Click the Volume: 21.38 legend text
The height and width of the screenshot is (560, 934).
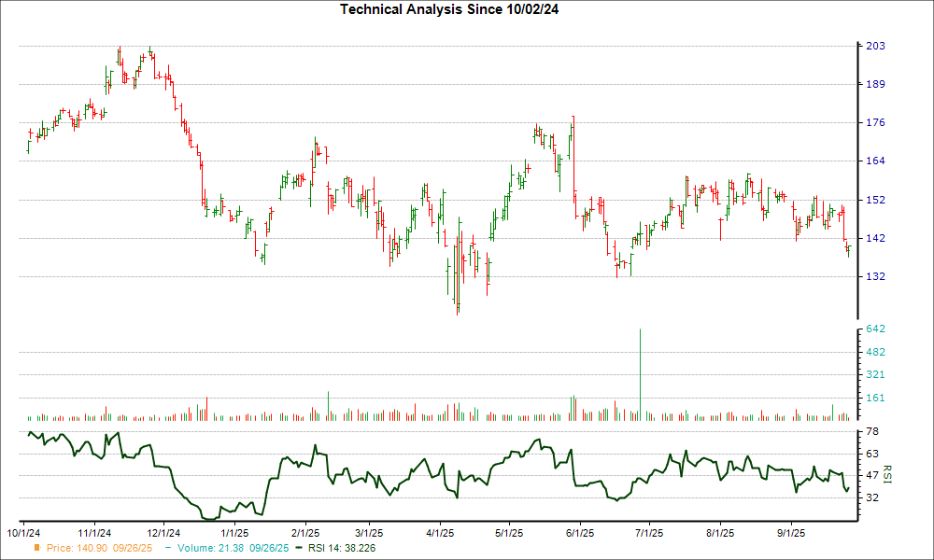point(233,547)
